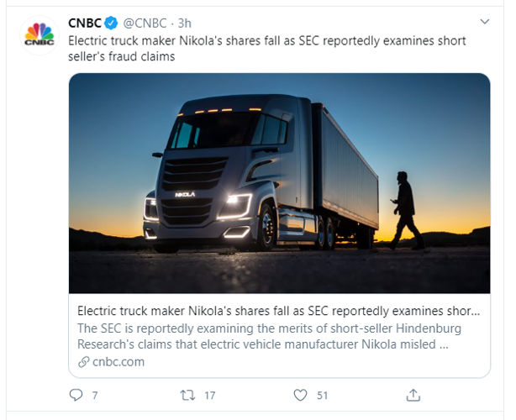Viewport: 516px width, 420px height.
Task: Click the retweet count of 17
Action: pos(210,395)
